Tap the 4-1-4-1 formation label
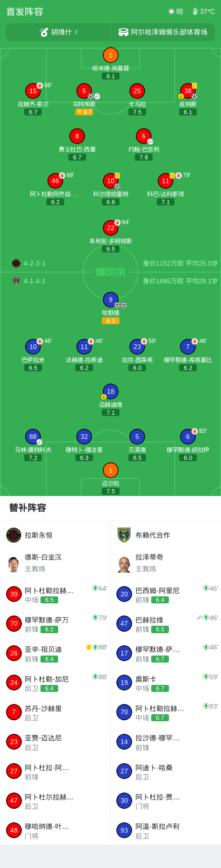Image resolution: width=221 pixels, height=868 pixels. point(34,281)
